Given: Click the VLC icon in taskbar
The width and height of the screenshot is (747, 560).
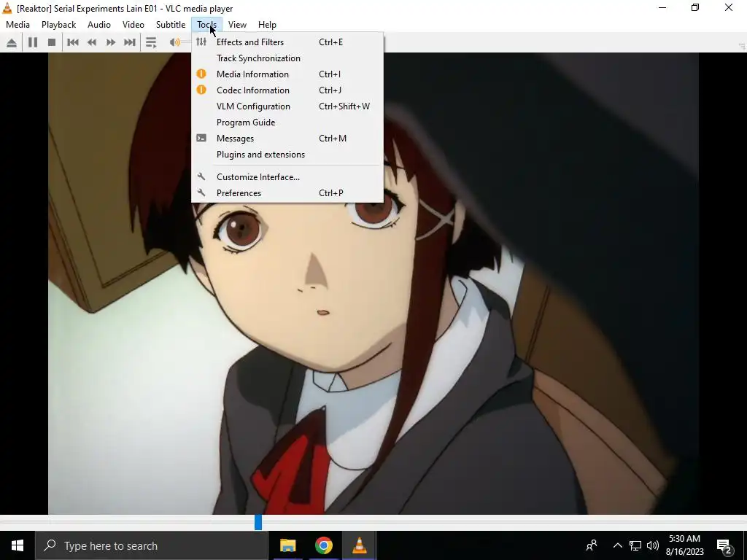Looking at the screenshot, I should (359, 545).
